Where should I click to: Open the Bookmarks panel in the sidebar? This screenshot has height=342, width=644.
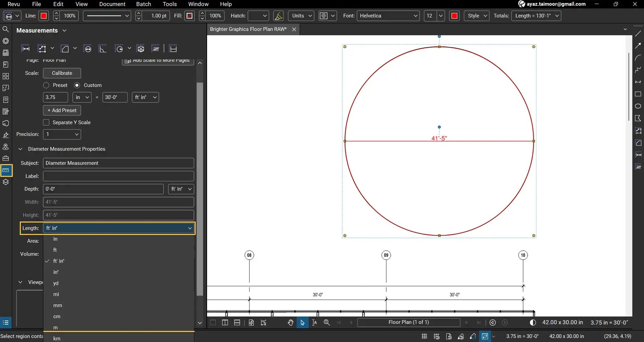point(6,64)
